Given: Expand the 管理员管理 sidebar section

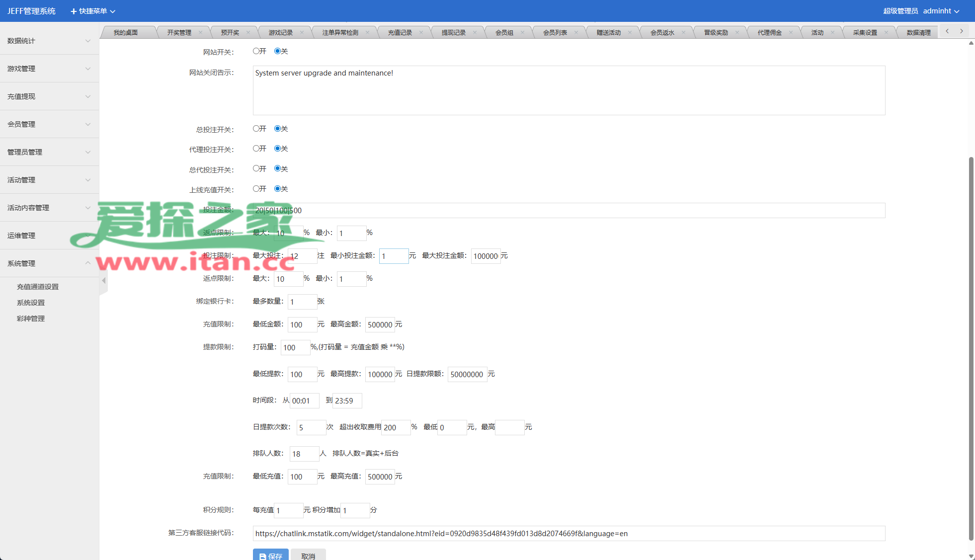Looking at the screenshot, I should (49, 152).
